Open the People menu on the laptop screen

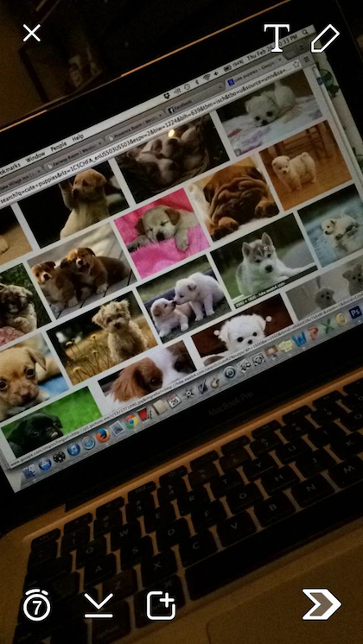click(x=59, y=148)
